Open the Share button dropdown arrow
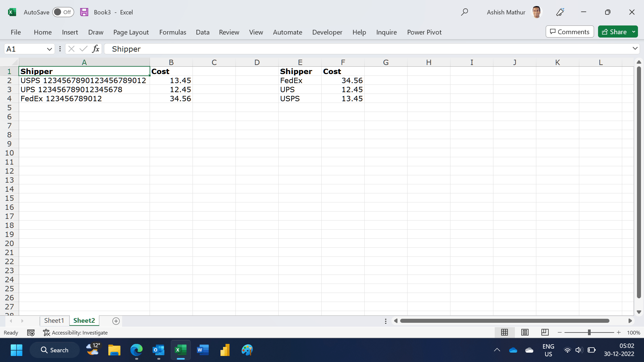The height and width of the screenshot is (362, 644). pyautogui.click(x=634, y=32)
